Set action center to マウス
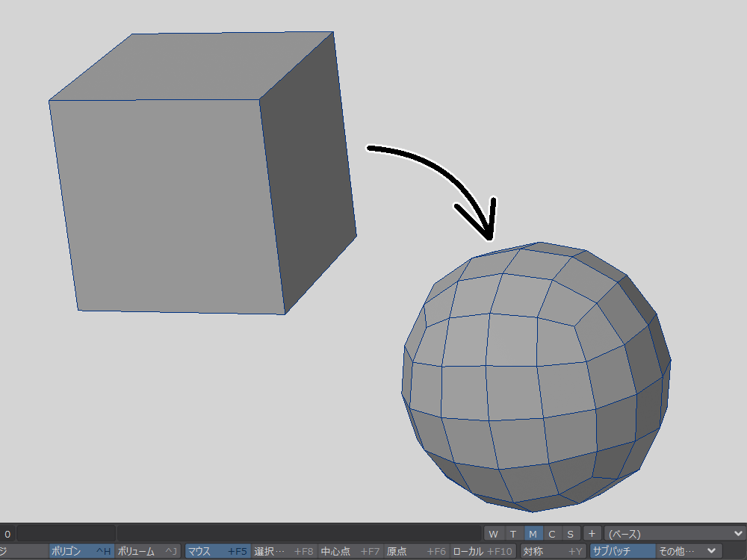This screenshot has height=560, width=747. pyautogui.click(x=217, y=552)
